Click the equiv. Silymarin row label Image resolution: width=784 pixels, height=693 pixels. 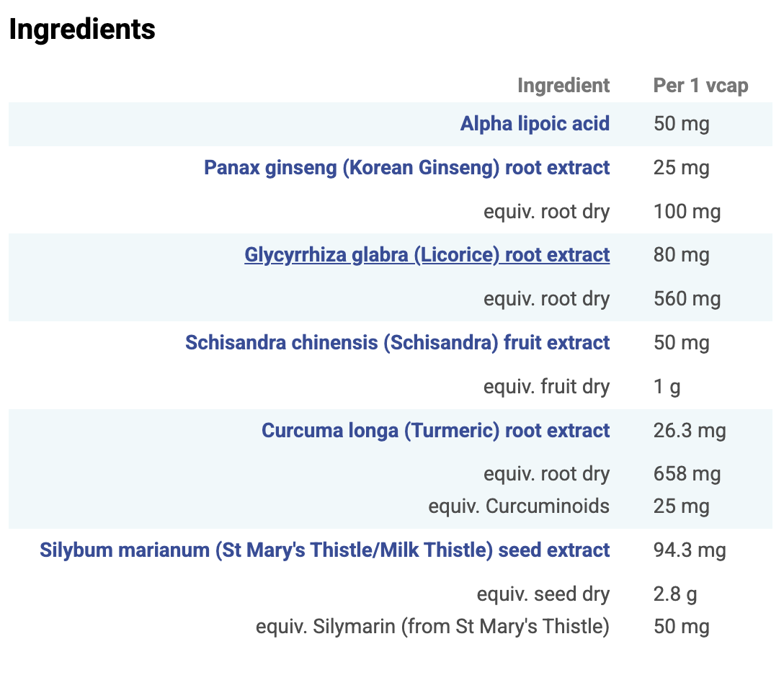tap(432, 627)
